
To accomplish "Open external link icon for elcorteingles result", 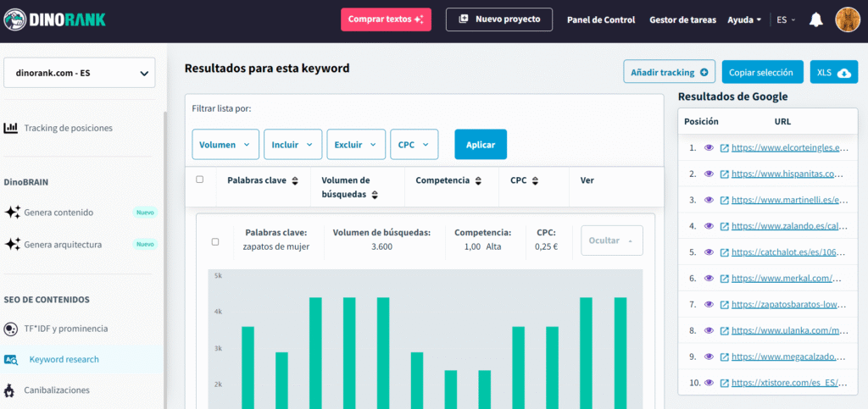I will (x=724, y=148).
